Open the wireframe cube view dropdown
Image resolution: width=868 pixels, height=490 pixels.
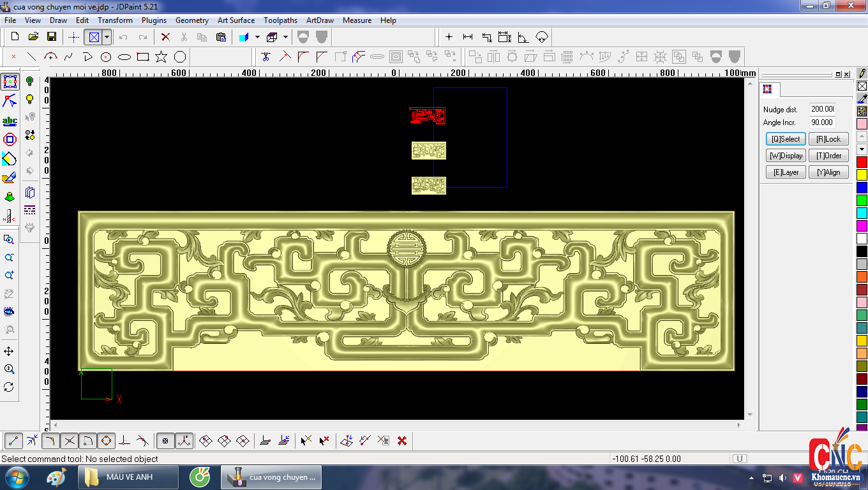(x=285, y=37)
